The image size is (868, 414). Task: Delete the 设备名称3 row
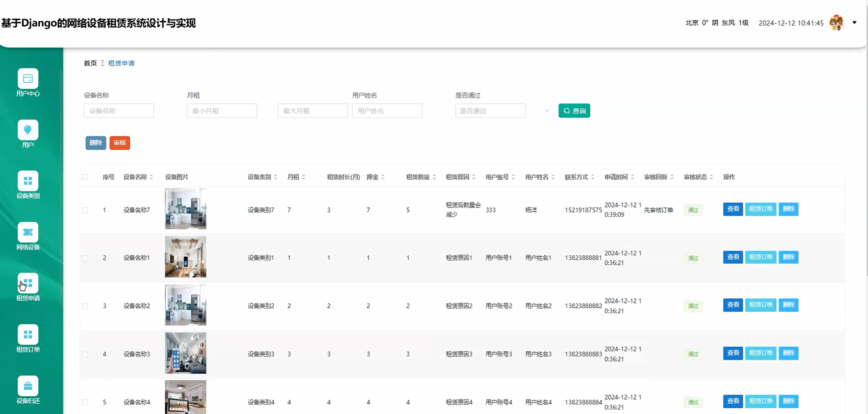point(788,353)
